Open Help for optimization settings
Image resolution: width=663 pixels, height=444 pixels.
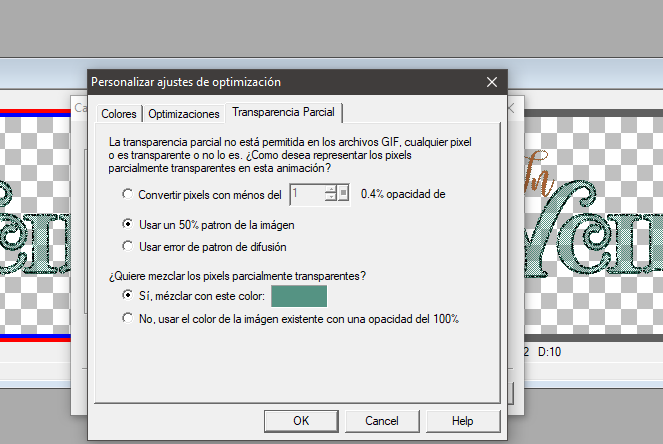click(463, 421)
